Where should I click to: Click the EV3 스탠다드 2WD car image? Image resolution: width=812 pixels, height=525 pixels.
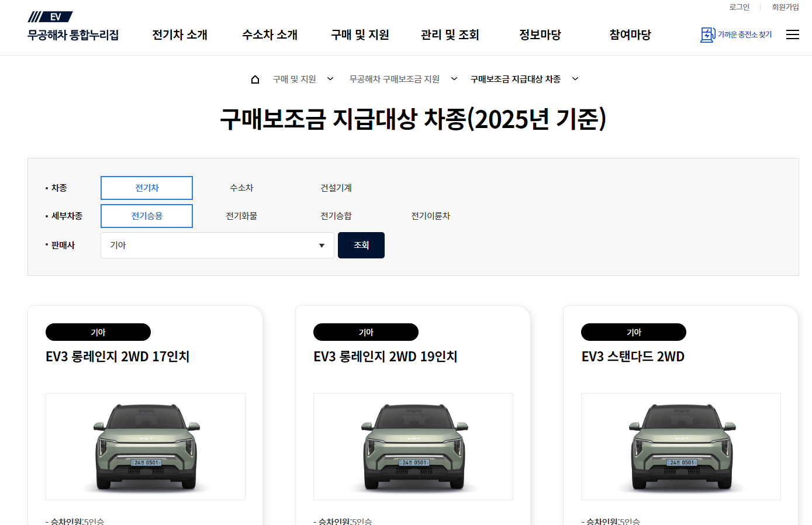click(680, 446)
